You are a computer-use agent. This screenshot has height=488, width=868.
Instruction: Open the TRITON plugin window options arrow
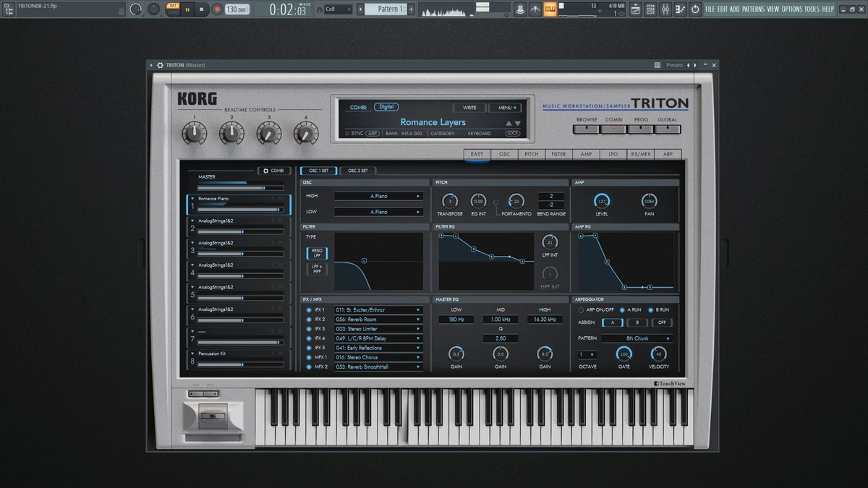point(152,65)
